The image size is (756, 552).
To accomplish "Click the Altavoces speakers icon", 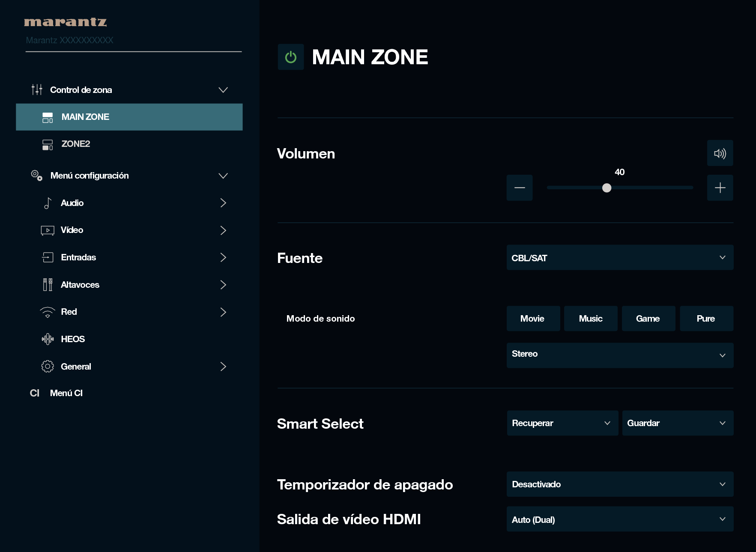I will 48,285.
